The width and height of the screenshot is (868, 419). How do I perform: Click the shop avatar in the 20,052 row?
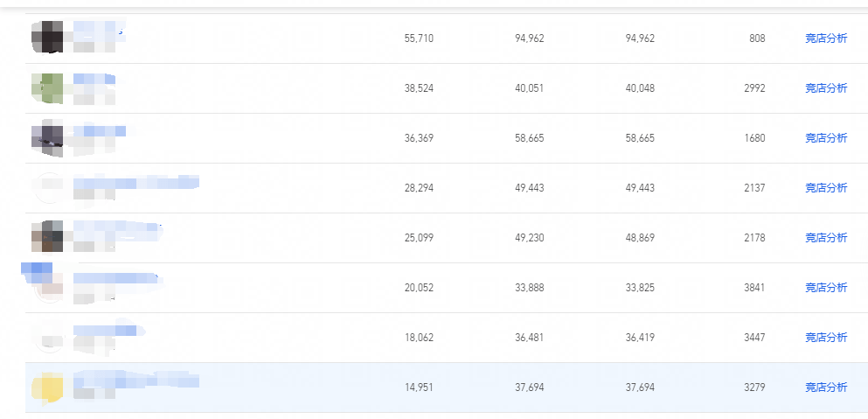(47, 287)
